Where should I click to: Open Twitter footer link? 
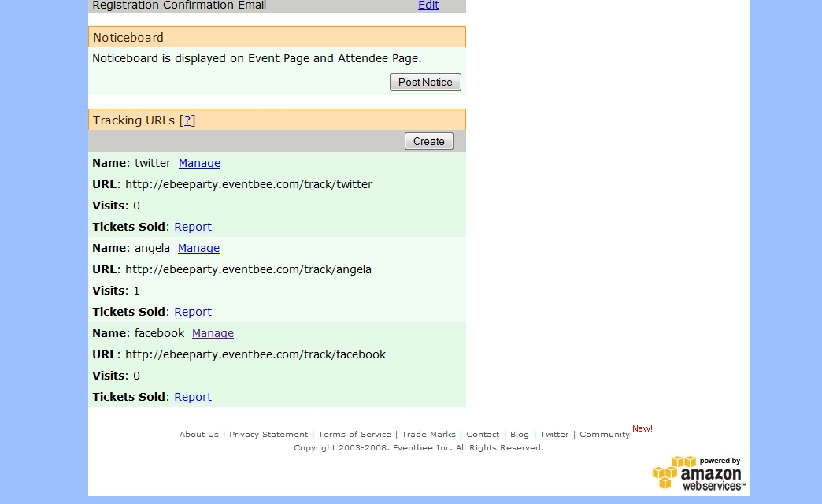click(x=554, y=434)
